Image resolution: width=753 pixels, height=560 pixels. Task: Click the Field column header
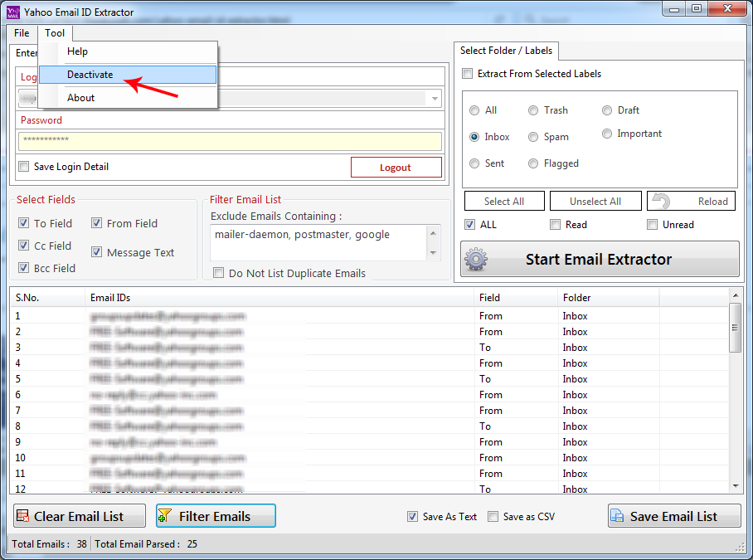point(516,298)
